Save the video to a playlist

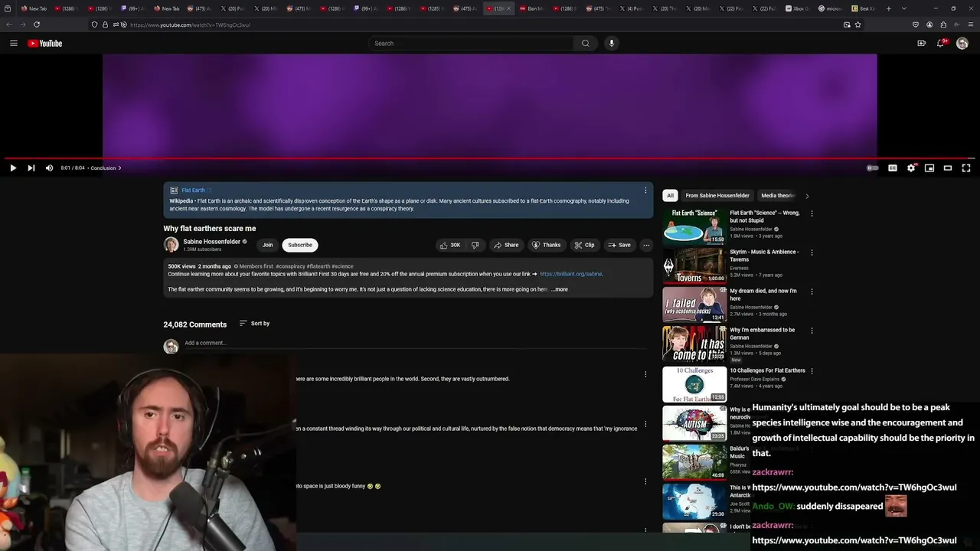[619, 245]
